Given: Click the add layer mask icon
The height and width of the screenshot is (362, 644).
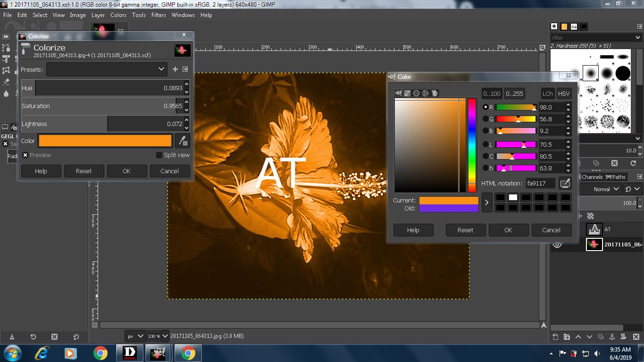Looking at the screenshot, I should [x=623, y=337].
